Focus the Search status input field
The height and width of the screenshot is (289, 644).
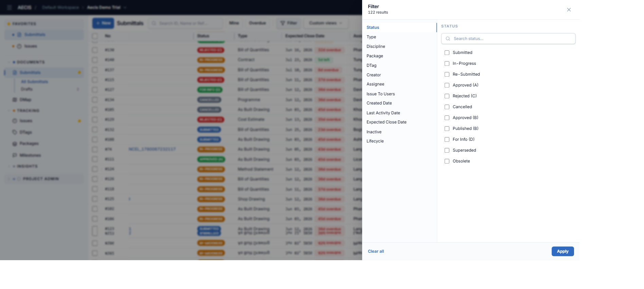508,39
